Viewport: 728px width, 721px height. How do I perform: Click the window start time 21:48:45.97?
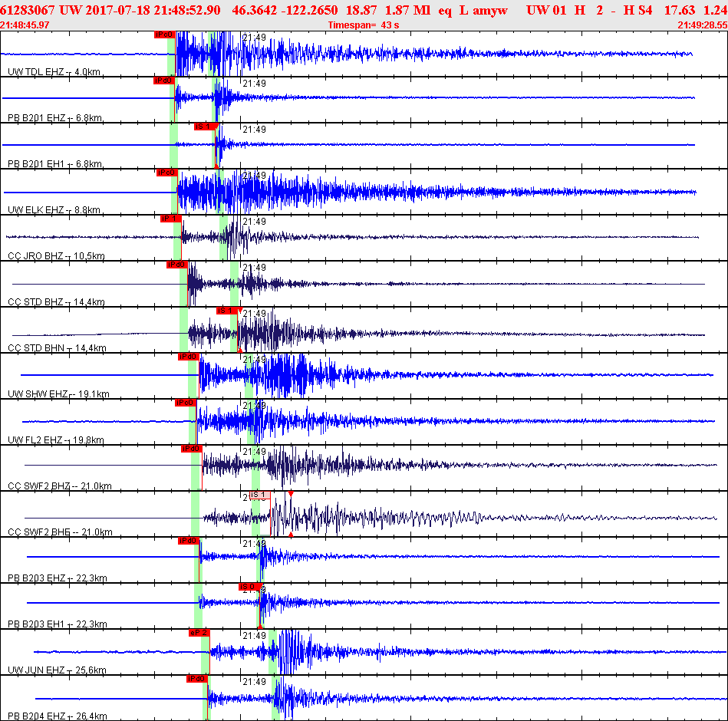coord(25,25)
